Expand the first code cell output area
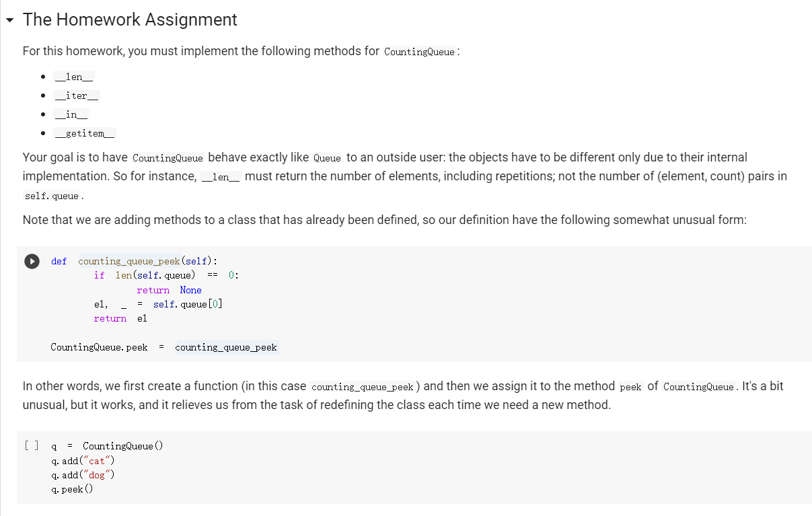The height and width of the screenshot is (516, 812). pos(32,261)
